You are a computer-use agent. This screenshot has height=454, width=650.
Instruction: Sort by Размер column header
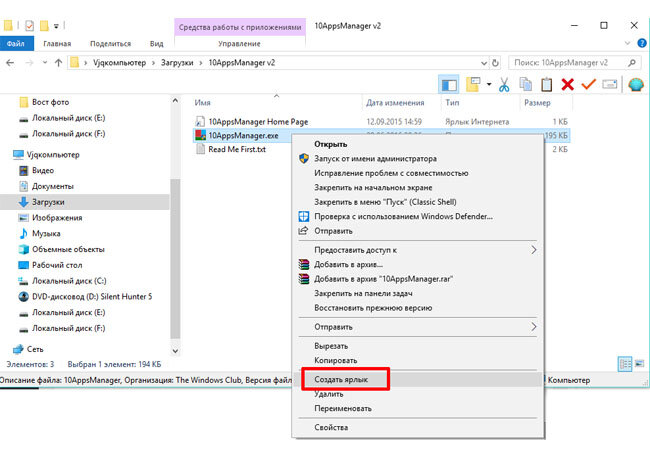(537, 103)
